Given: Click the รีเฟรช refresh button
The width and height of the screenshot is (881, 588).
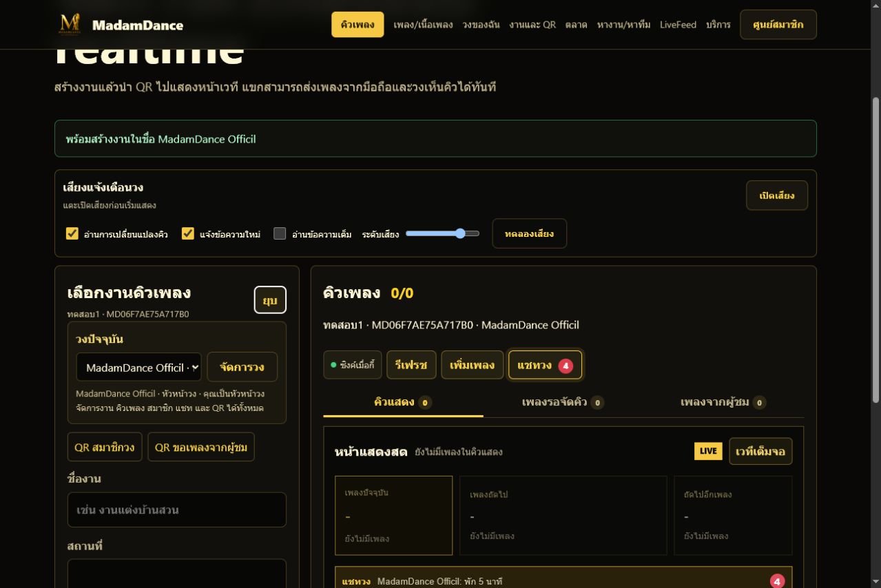Looking at the screenshot, I should [x=411, y=365].
